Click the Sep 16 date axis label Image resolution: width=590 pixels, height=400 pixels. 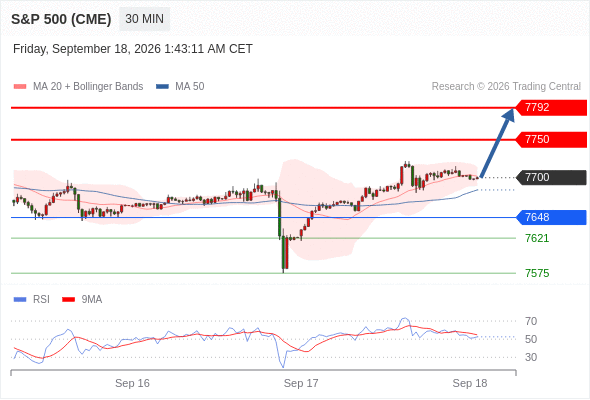point(132,383)
